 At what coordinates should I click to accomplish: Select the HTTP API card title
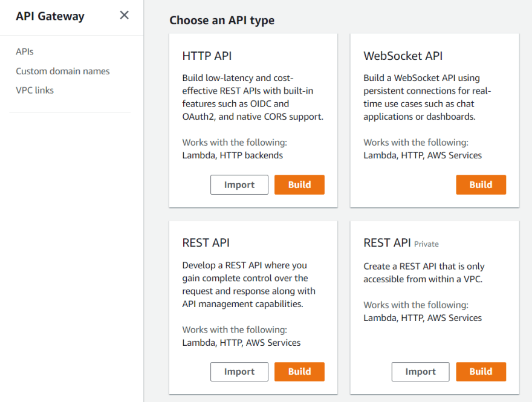tap(207, 56)
